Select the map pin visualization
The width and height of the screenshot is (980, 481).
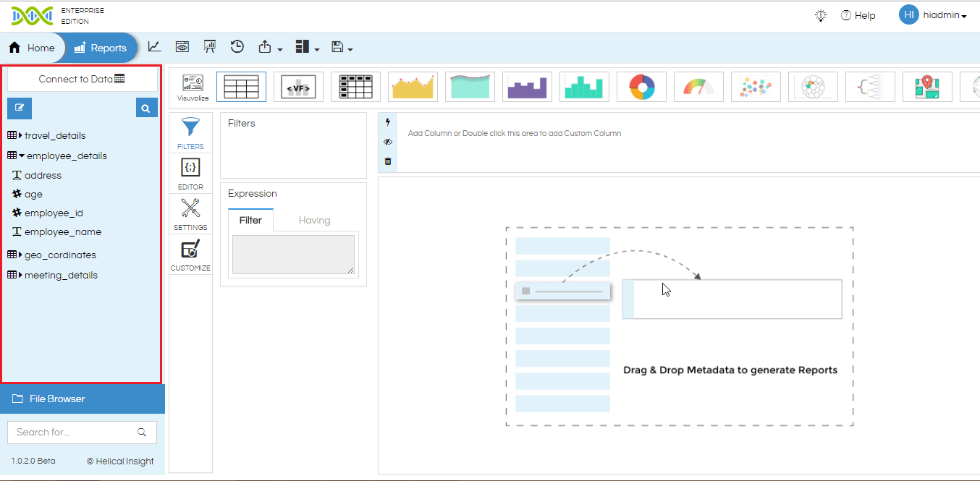click(x=927, y=87)
